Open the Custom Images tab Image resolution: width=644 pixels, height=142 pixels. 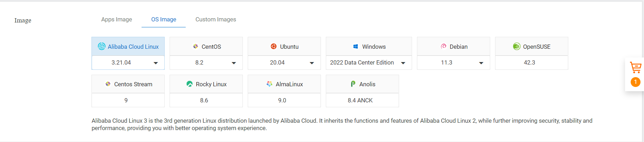[216, 19]
